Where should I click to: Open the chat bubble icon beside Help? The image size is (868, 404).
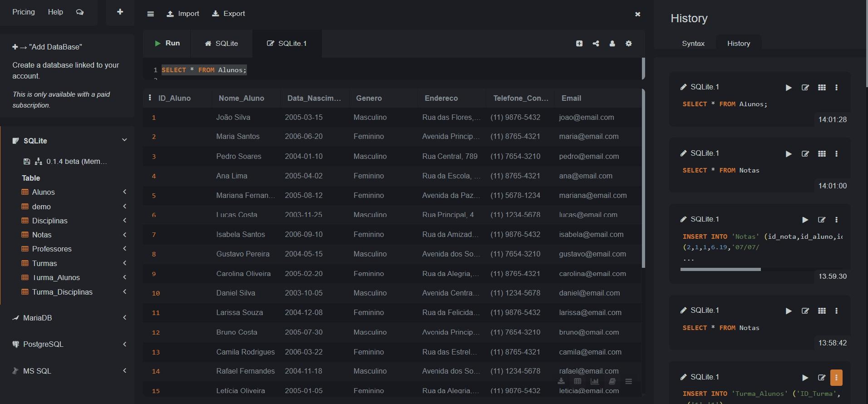pyautogui.click(x=80, y=12)
